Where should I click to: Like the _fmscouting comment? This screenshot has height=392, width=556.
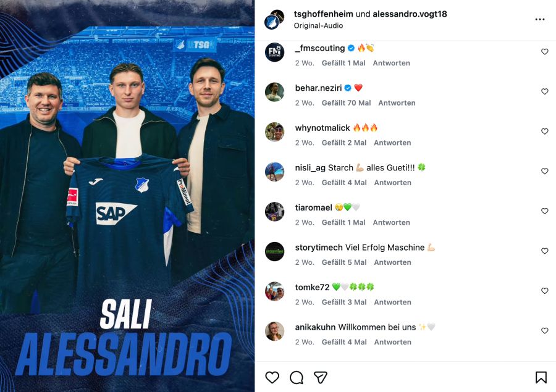545,52
